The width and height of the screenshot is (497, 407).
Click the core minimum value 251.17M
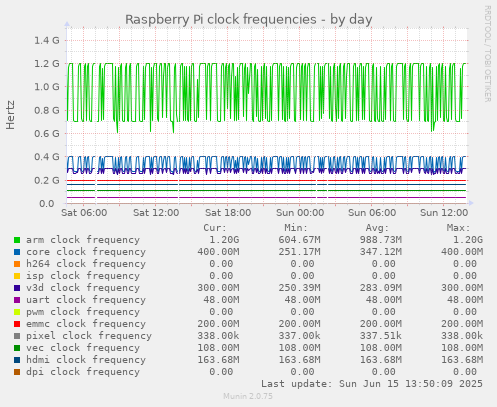click(x=299, y=252)
